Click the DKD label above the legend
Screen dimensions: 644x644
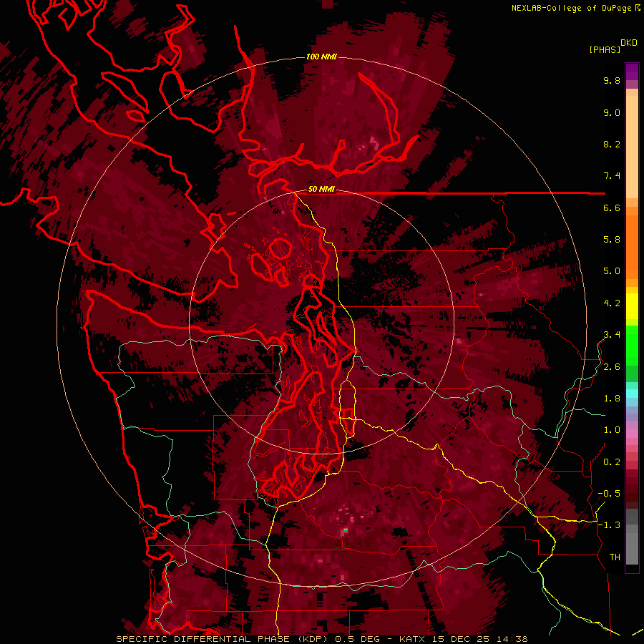[629, 43]
